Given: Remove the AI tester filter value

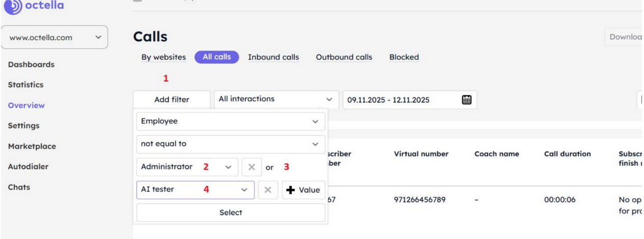Looking at the screenshot, I should pos(268,190).
